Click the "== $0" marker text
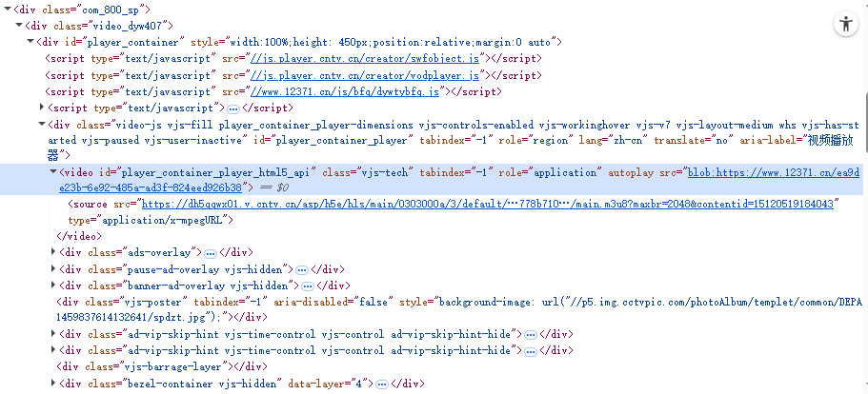The width and height of the screenshot is (868, 394). coord(273,187)
